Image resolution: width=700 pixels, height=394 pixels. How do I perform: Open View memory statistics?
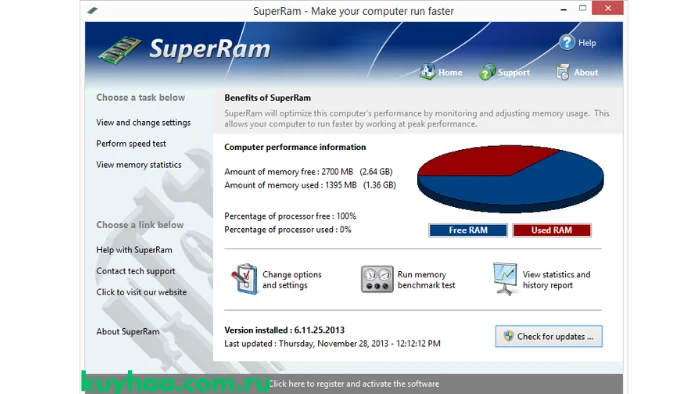138,165
